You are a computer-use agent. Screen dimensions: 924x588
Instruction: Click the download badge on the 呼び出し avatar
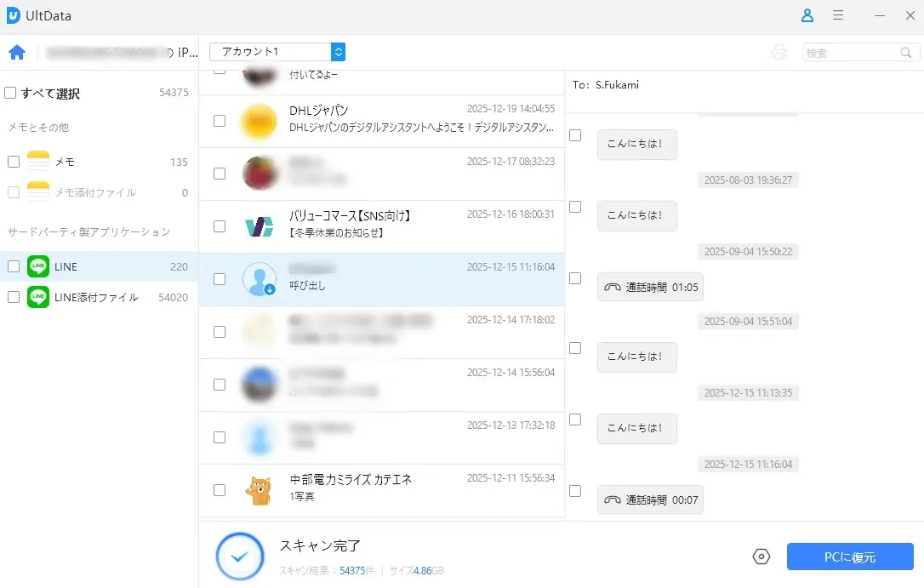pyautogui.click(x=271, y=288)
